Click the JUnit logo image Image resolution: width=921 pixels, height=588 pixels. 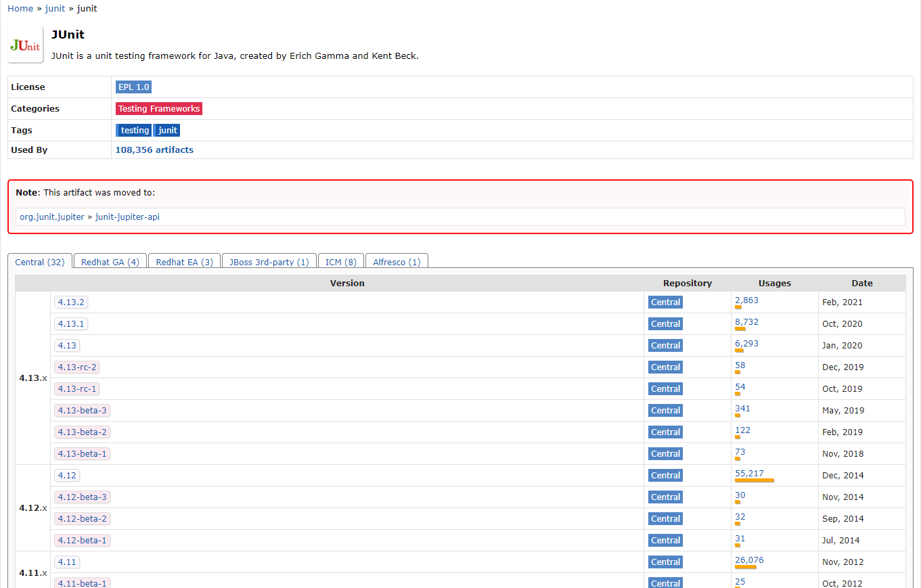[26, 45]
